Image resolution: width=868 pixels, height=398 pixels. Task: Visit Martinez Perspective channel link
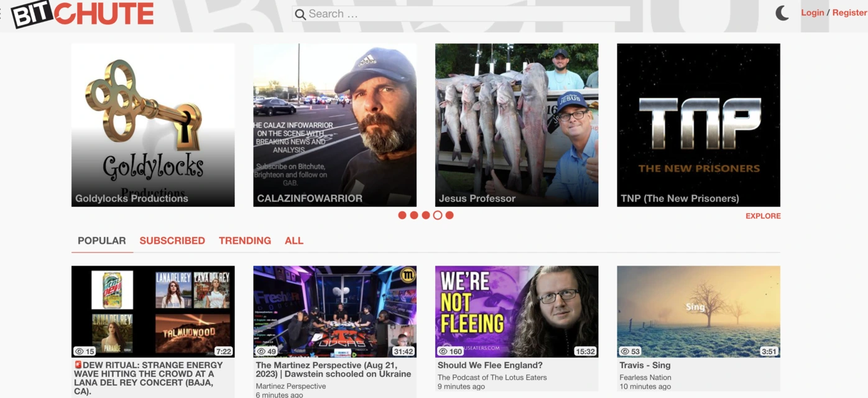(x=291, y=386)
